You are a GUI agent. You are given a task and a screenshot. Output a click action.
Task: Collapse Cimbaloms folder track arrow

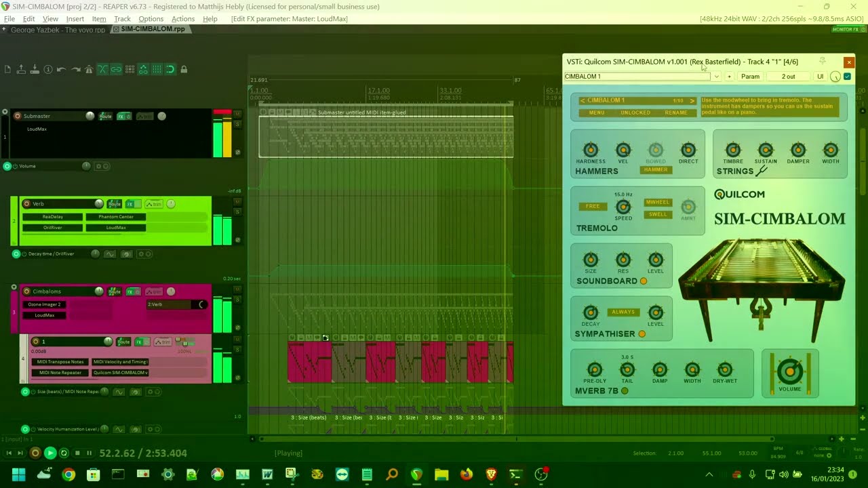tap(14, 287)
